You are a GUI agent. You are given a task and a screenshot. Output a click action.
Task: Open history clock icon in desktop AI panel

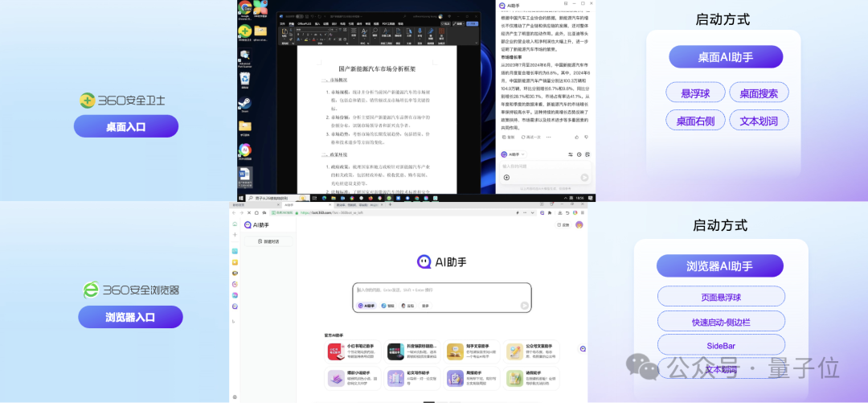click(579, 154)
